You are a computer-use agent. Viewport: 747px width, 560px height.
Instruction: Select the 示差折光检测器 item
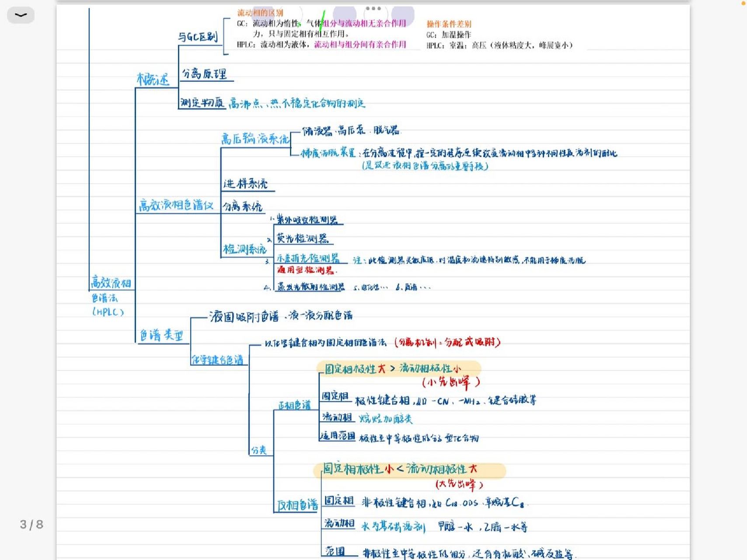tap(308, 258)
